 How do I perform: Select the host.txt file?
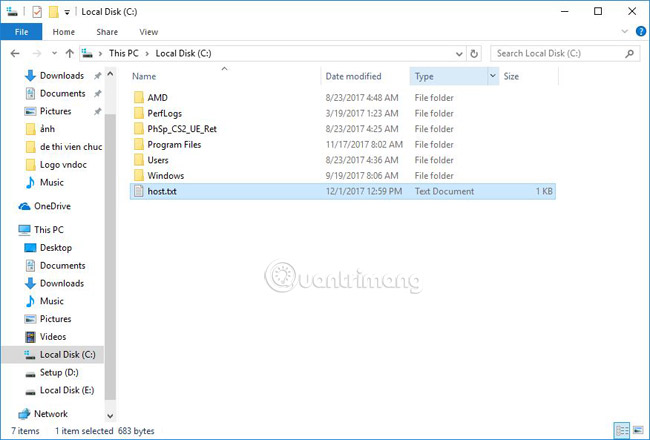(x=342, y=191)
